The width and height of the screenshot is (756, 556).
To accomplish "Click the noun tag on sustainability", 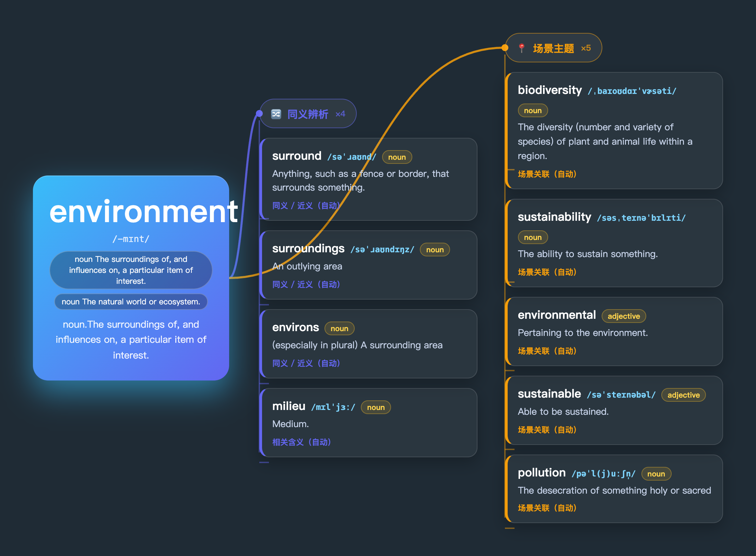I will [533, 237].
